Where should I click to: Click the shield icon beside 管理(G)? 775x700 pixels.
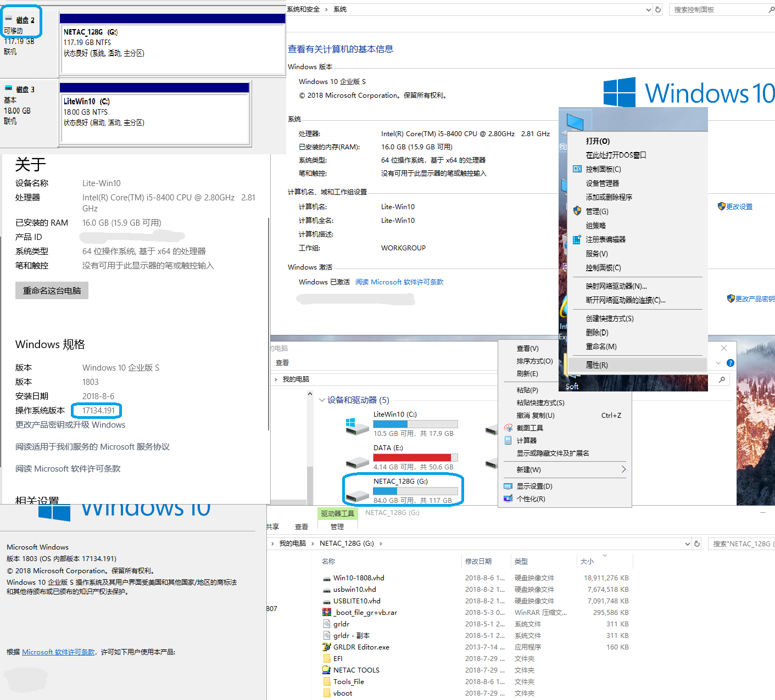point(577,211)
